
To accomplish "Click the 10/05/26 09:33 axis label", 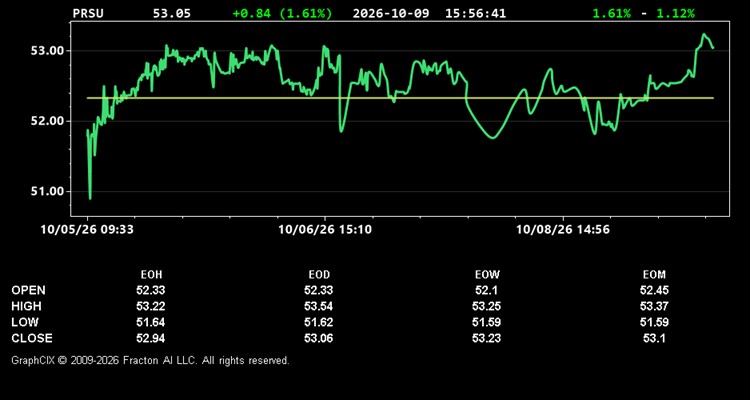I will (x=87, y=230).
